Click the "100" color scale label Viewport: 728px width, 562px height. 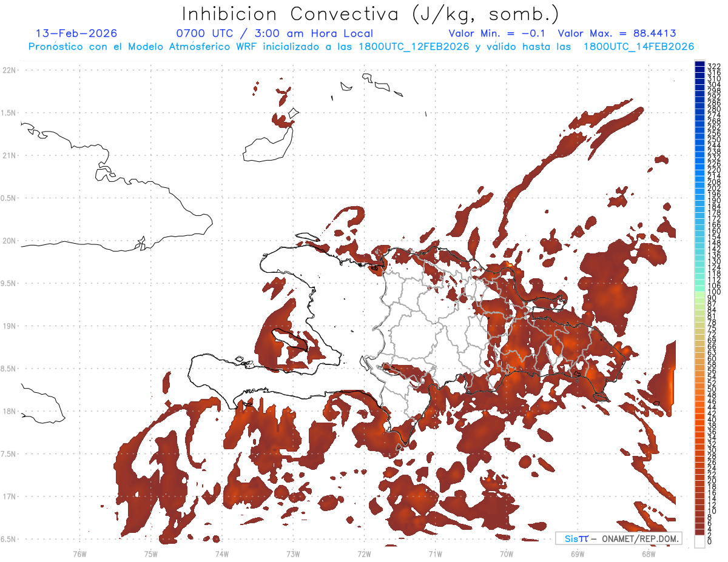coord(714,292)
